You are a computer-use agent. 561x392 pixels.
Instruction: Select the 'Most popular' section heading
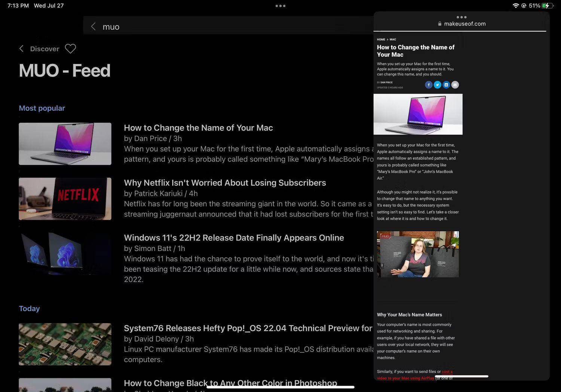click(x=42, y=108)
